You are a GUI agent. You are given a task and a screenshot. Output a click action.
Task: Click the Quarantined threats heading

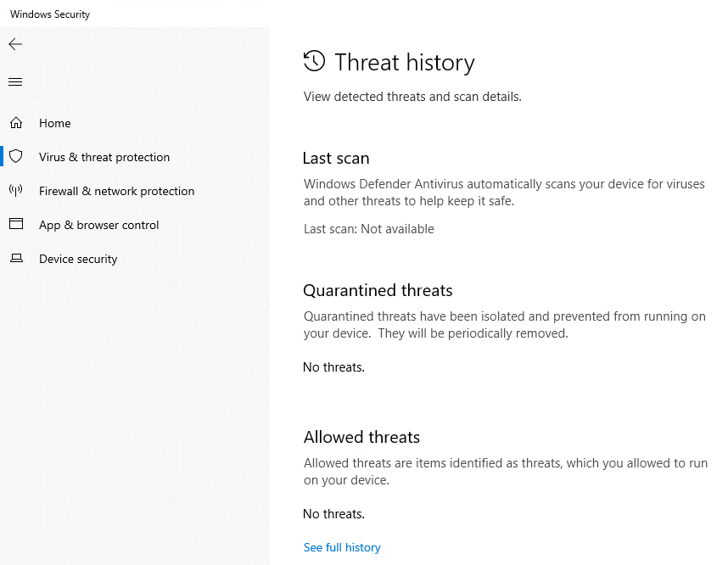pyautogui.click(x=378, y=291)
